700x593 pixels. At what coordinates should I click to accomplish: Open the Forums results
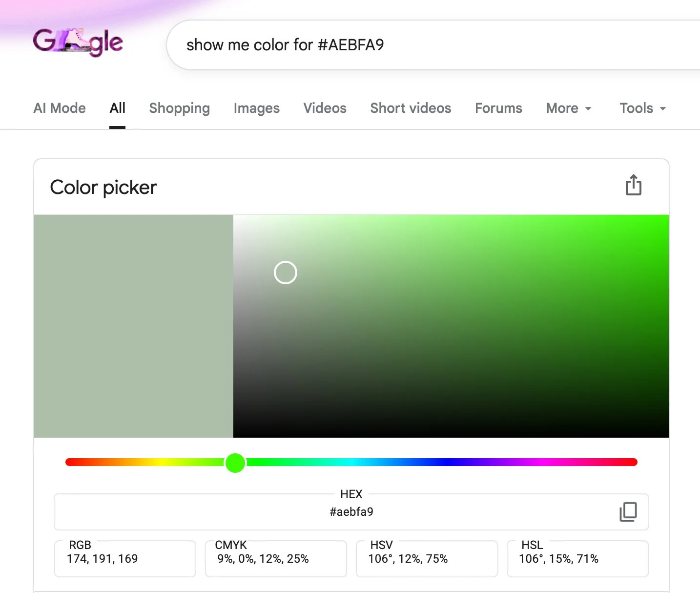point(498,108)
